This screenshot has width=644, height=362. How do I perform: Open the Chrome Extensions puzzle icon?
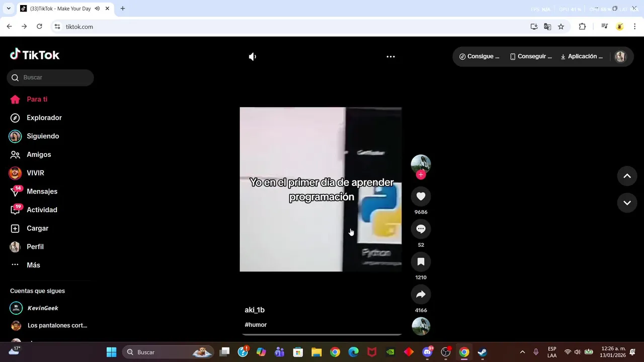point(582,27)
